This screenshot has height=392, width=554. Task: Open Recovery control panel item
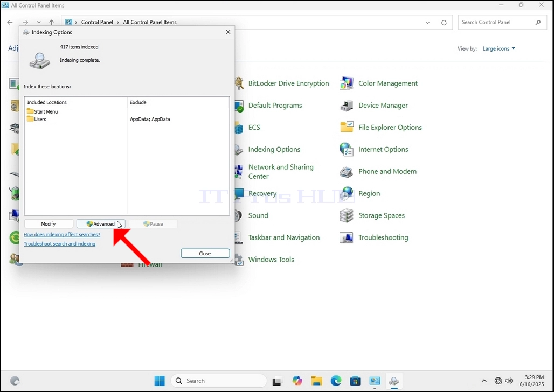coord(262,193)
